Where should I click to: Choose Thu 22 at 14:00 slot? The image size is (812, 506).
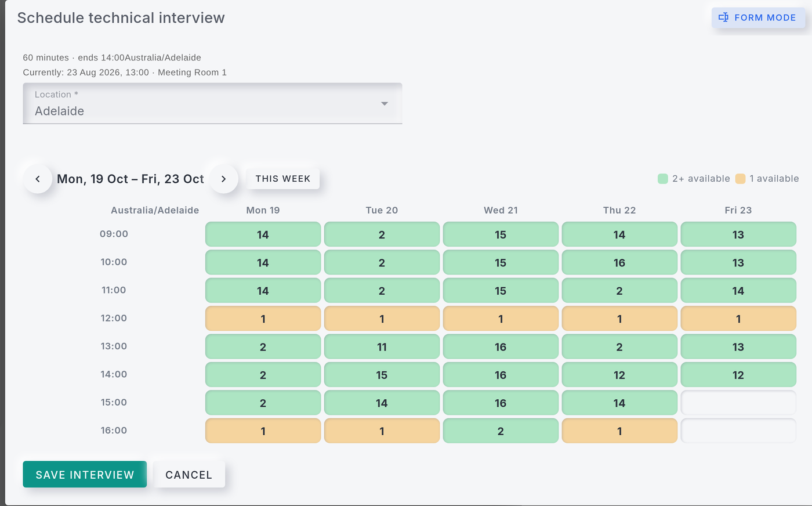point(619,375)
